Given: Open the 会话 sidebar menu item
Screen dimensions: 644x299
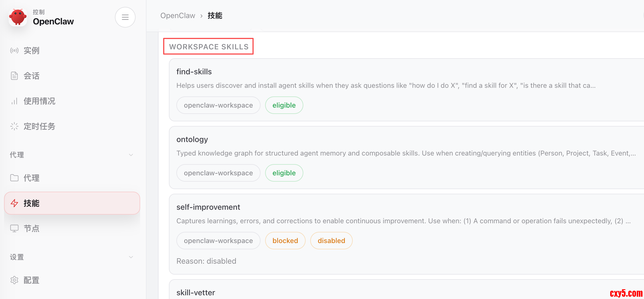Looking at the screenshot, I should click(x=32, y=76).
